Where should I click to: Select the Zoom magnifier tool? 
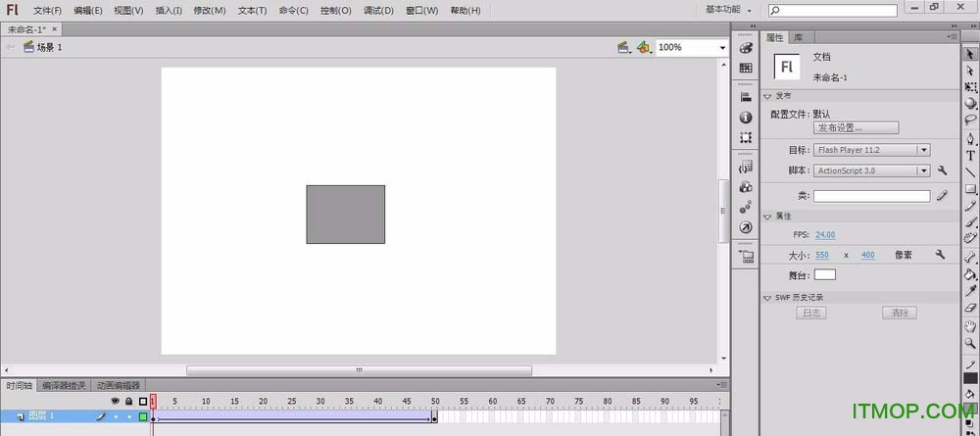click(970, 343)
